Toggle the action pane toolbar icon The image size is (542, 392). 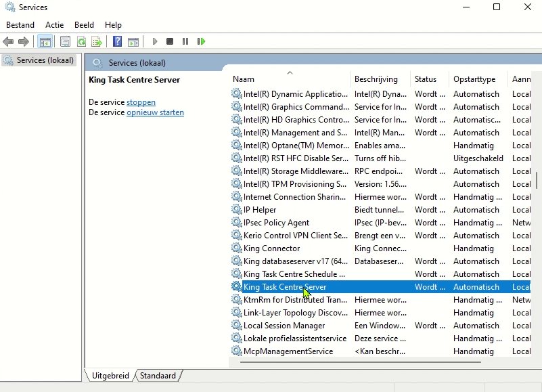pyautogui.click(x=133, y=42)
